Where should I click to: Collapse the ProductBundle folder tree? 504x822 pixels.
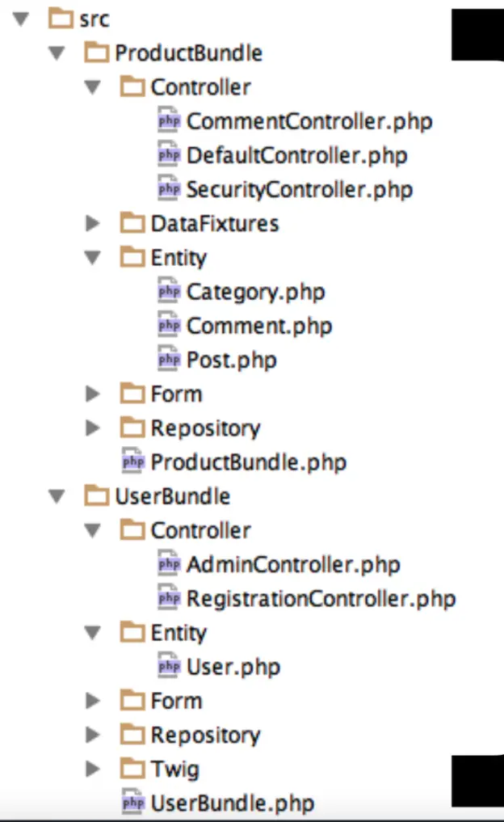[57, 53]
